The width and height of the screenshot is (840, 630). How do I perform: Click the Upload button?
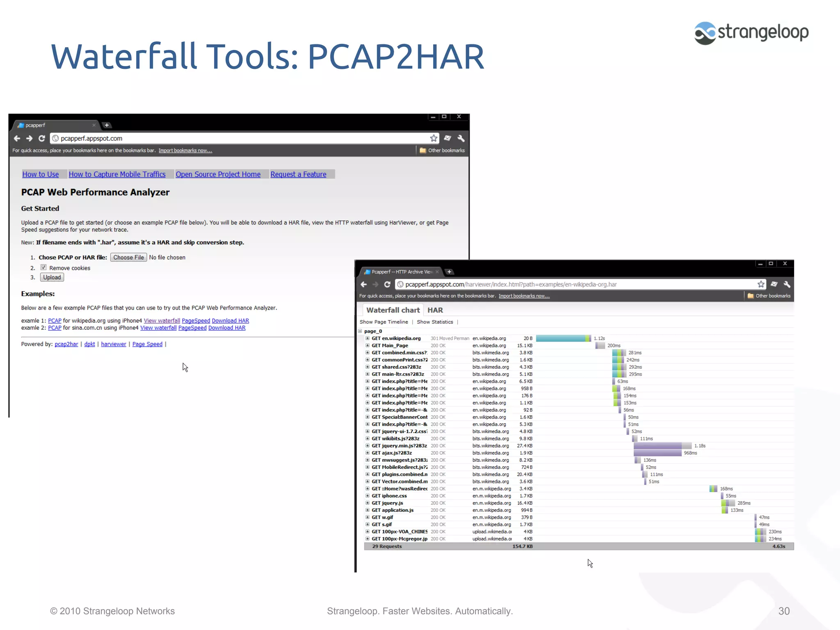[52, 277]
